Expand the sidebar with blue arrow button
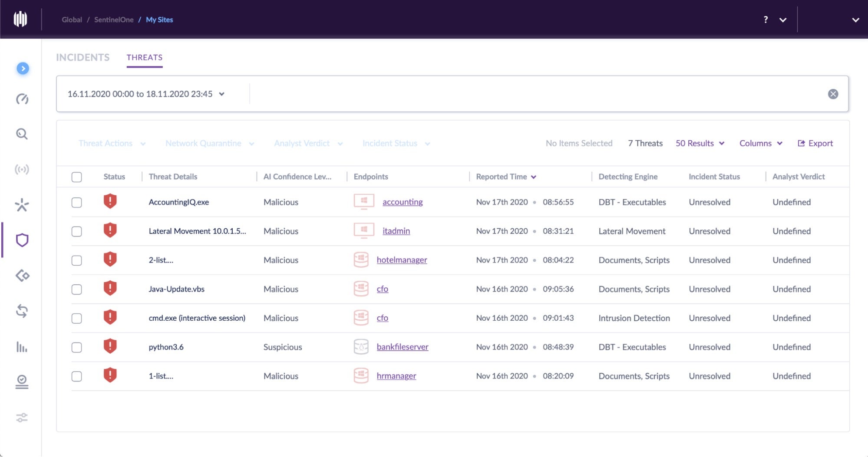Screen dimensions: 868x457 pos(23,69)
